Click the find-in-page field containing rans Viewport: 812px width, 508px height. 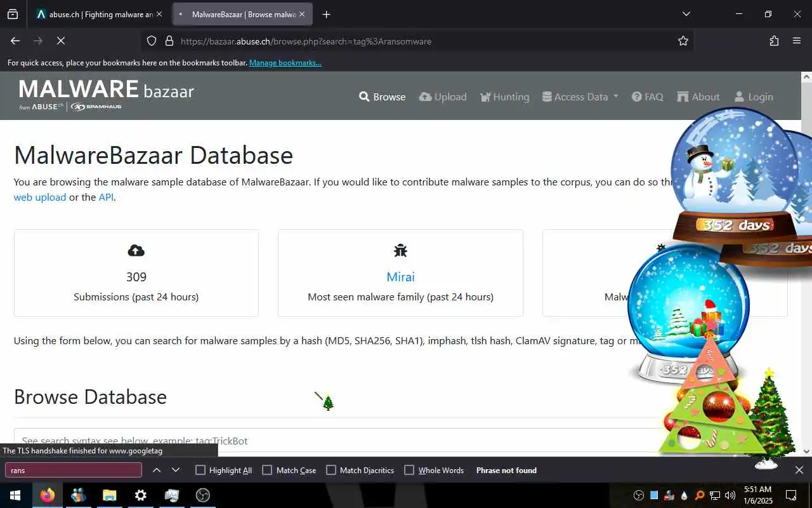coord(74,470)
